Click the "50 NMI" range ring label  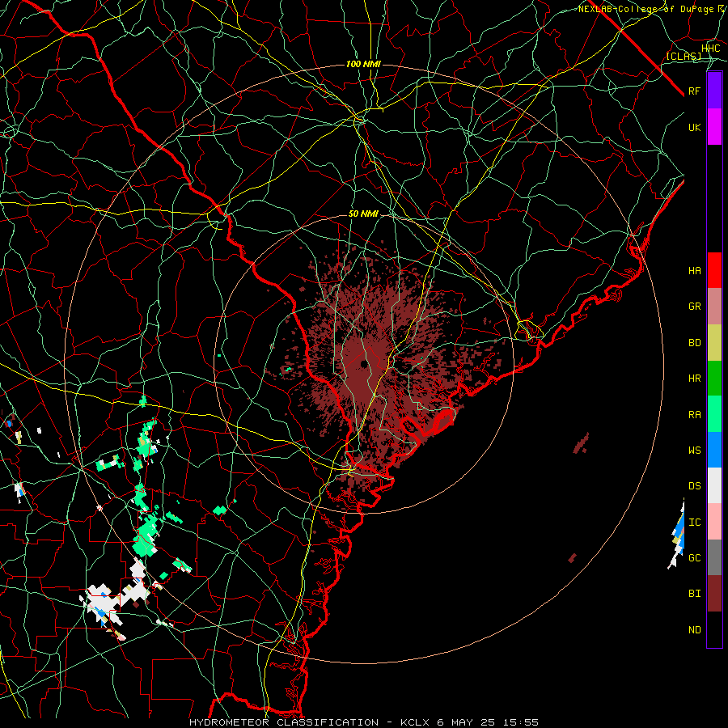(x=363, y=214)
